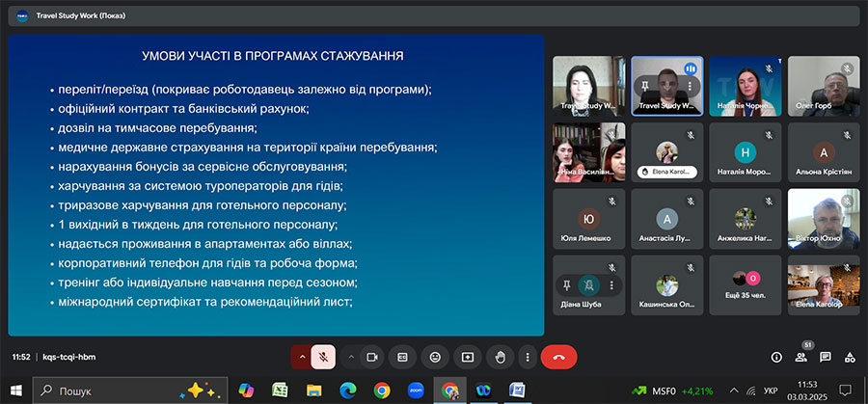Open three-dot options on active speaker tile
This screenshot has width=868, height=404.
click(x=690, y=86)
